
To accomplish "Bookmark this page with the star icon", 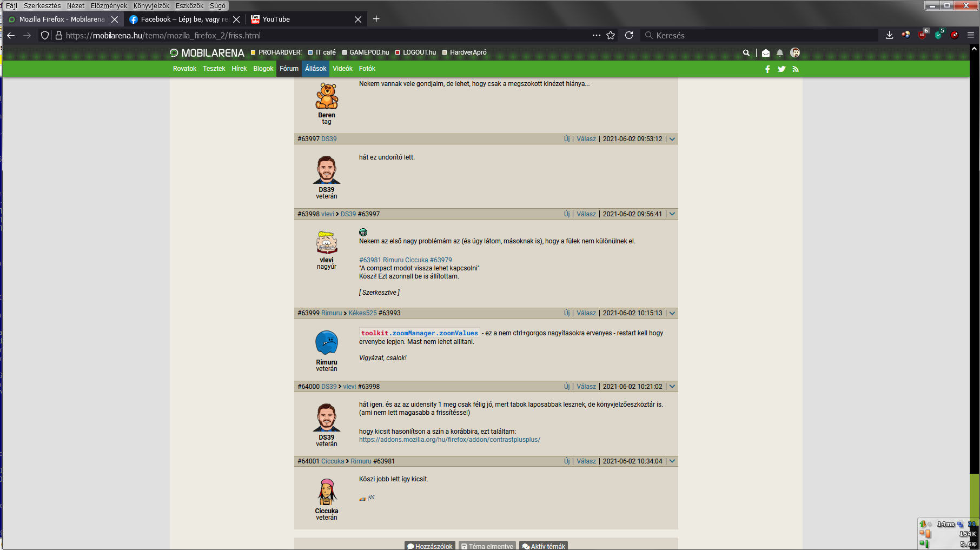I will 611,35.
